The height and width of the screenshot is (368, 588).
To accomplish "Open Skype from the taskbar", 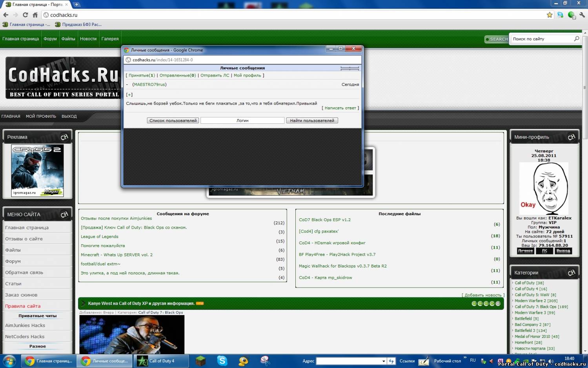I will pyautogui.click(x=222, y=361).
